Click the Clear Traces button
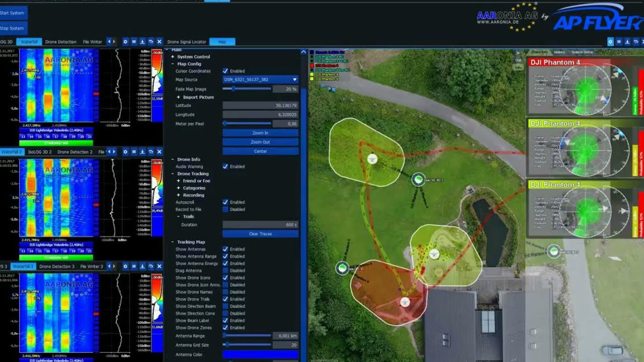The height and width of the screenshot is (362, 644). (x=261, y=234)
